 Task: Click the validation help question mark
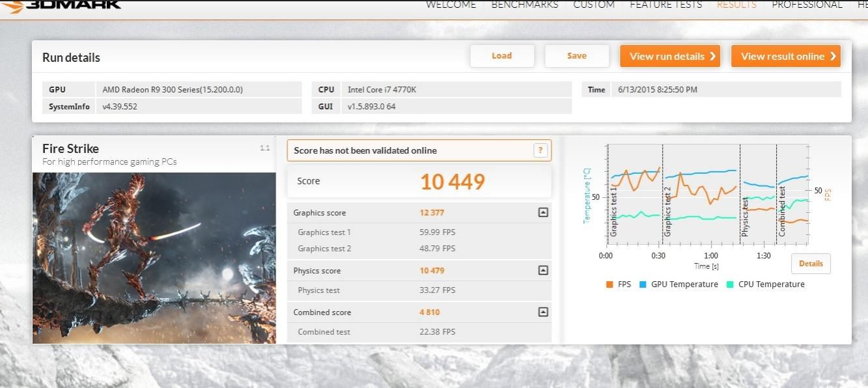tap(540, 150)
